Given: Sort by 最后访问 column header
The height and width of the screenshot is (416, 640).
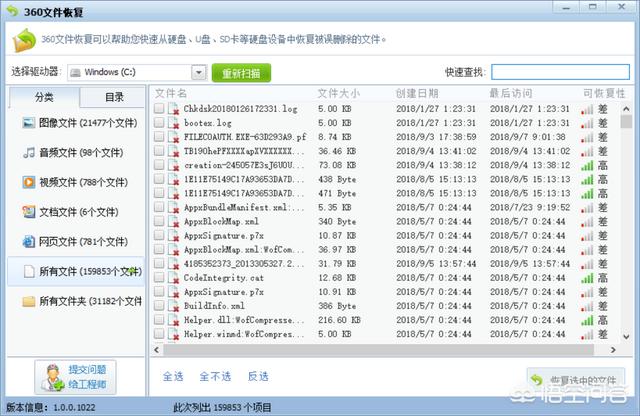Looking at the screenshot, I should [511, 93].
